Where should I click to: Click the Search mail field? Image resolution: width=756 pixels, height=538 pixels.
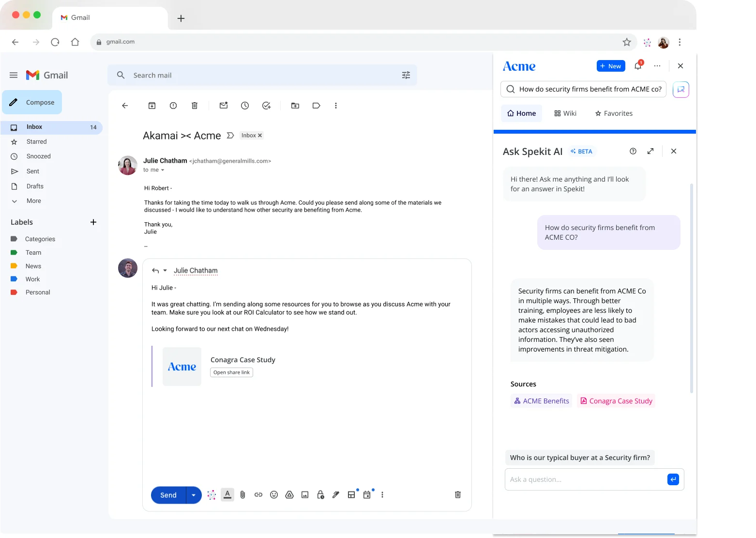pos(262,75)
